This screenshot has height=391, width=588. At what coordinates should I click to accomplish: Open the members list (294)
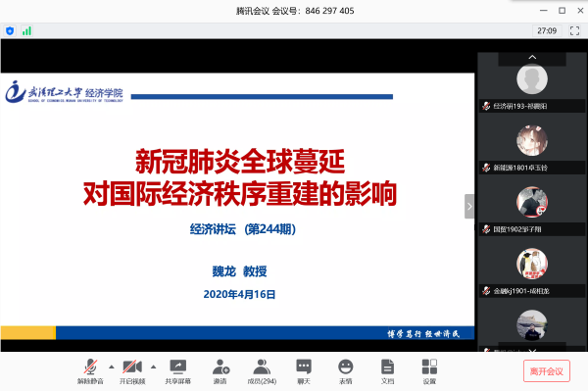tap(262, 371)
